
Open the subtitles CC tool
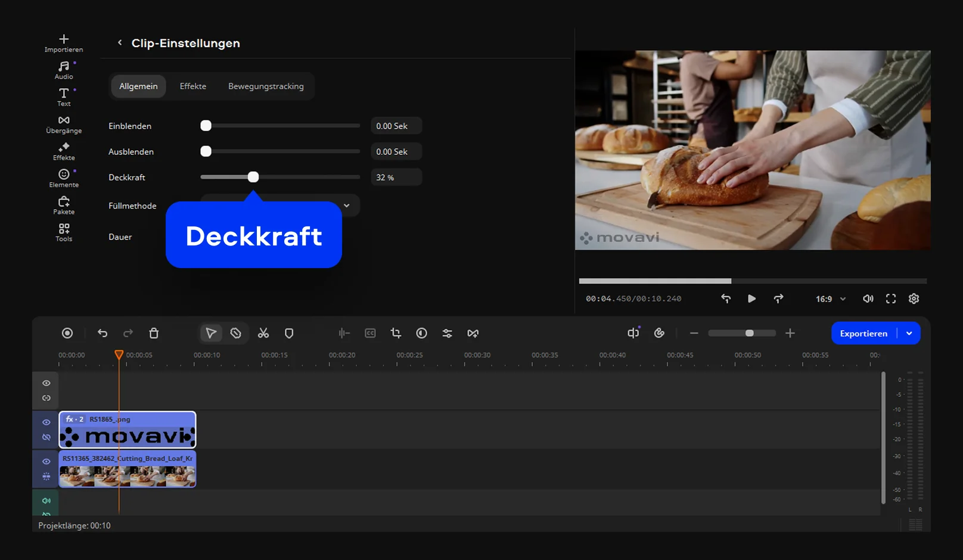tap(370, 333)
